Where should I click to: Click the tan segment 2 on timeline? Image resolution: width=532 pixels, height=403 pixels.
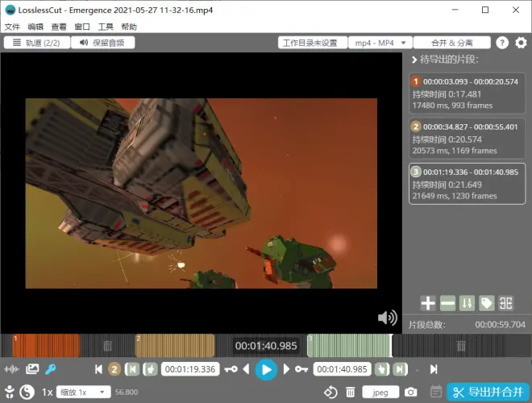(175, 346)
